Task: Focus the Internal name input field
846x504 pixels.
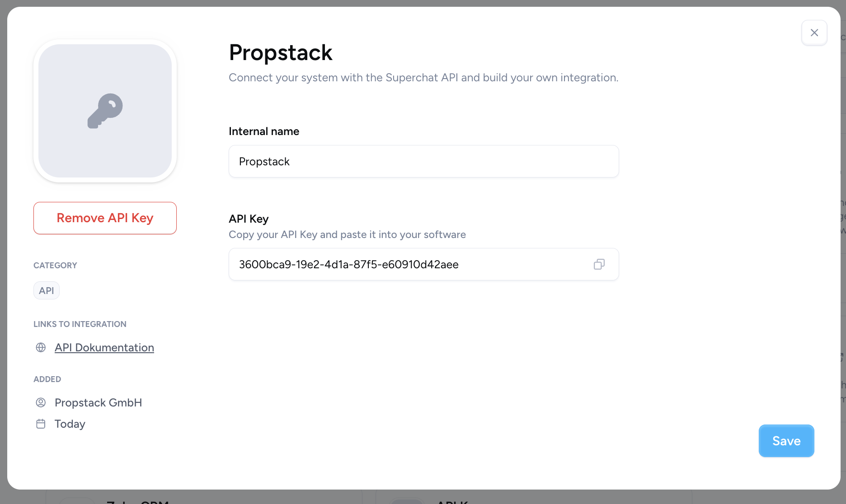Action: (x=424, y=161)
